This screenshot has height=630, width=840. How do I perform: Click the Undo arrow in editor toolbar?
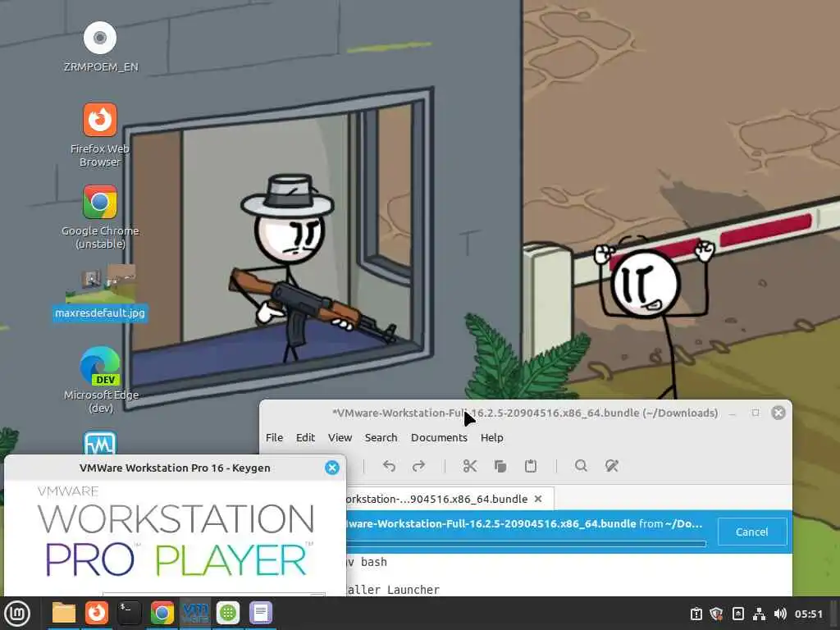click(x=390, y=466)
